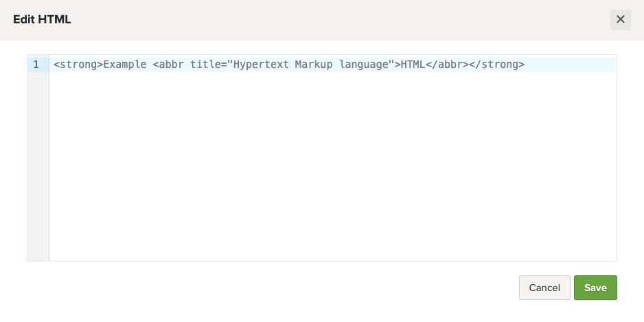Click the word Markup in the attribute value

313,65
